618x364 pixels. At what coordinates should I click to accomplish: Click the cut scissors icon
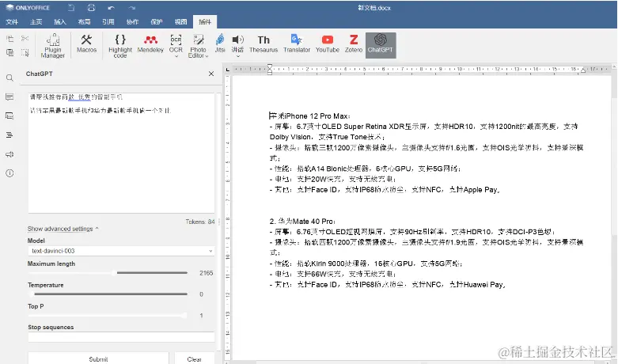[x=25, y=38]
